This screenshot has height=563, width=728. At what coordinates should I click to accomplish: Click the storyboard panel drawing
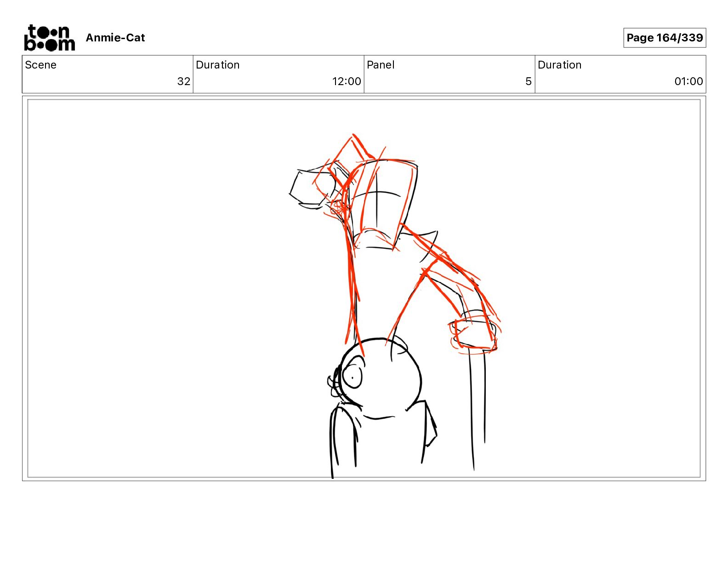(364, 288)
